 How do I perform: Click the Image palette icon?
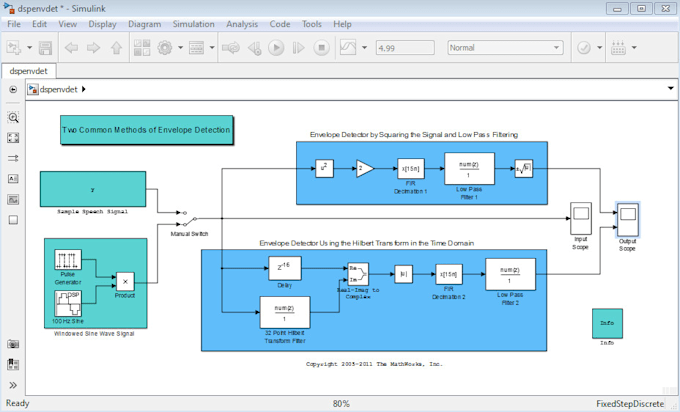[13, 199]
